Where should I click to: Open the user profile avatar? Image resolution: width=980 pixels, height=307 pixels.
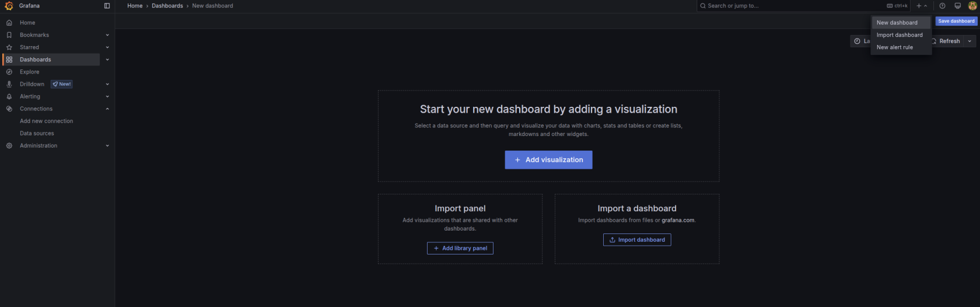tap(972, 6)
